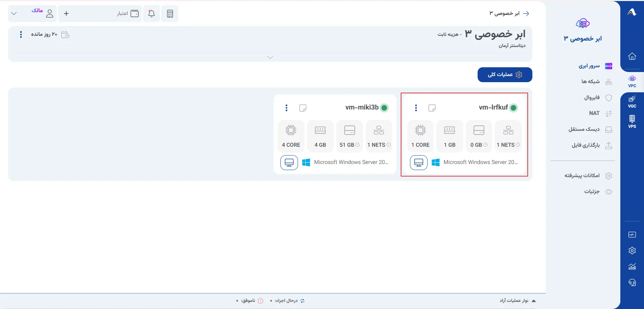Click the 0 GB disk tile of vm-lrfkuf
The height and width of the screenshot is (309, 644).
click(479, 136)
